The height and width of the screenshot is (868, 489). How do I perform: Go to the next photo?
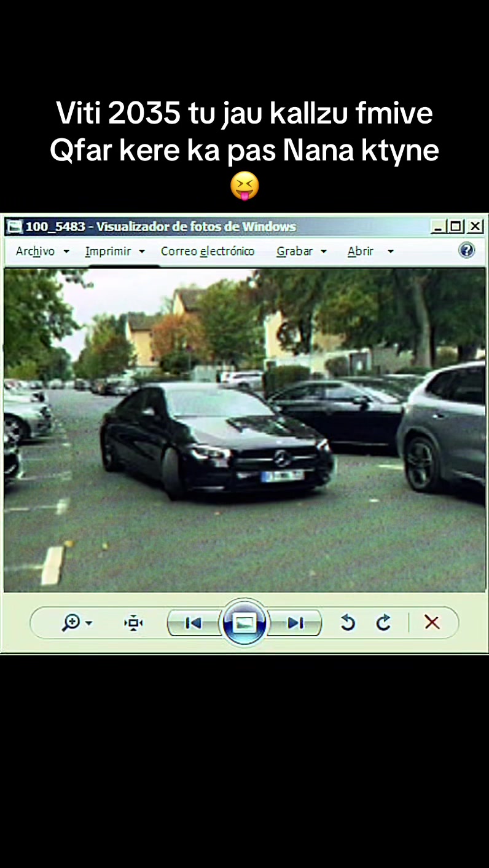[x=295, y=623]
